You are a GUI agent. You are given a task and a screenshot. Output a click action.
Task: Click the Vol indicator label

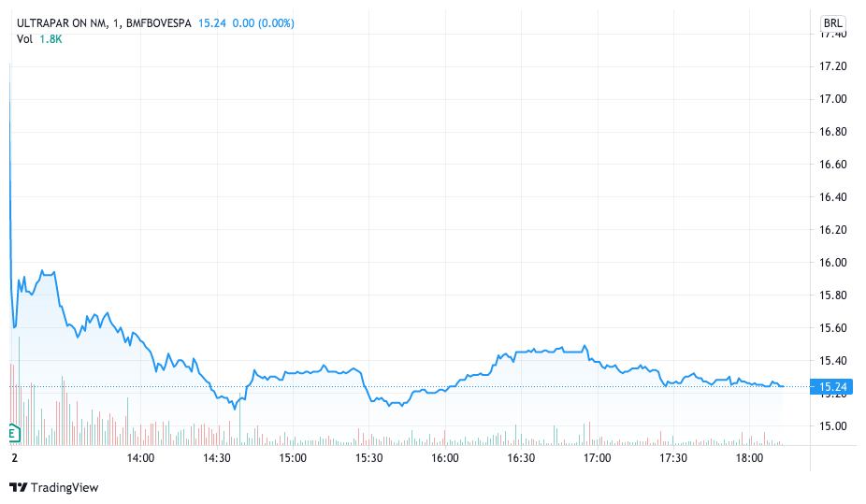point(24,38)
